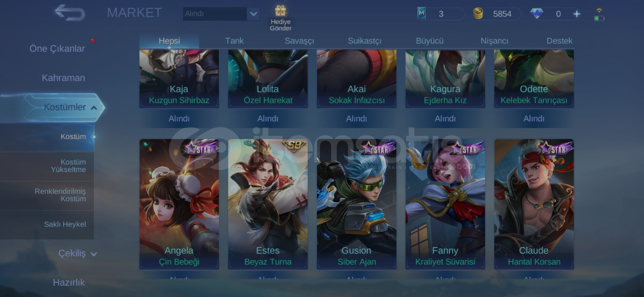Image resolution: width=644 pixels, height=297 pixels.
Task: Tap the M ticket currency icon
Action: click(422, 13)
